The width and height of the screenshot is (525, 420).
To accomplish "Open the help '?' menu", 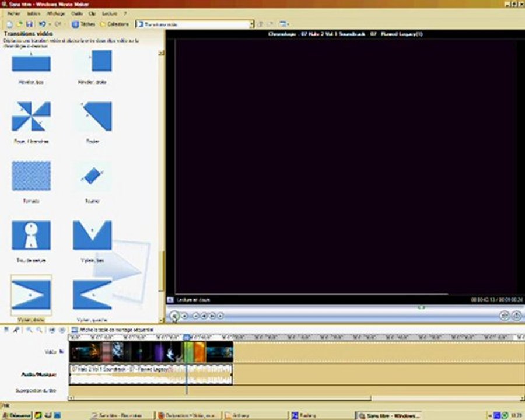I will point(125,14).
